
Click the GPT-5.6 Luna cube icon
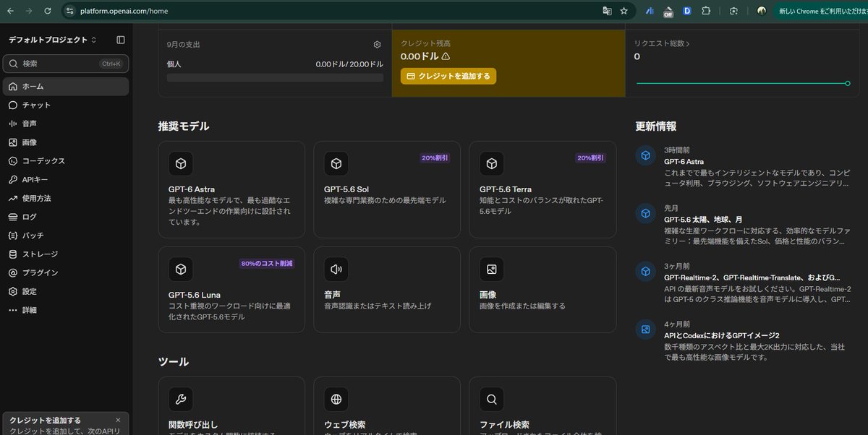(x=181, y=270)
